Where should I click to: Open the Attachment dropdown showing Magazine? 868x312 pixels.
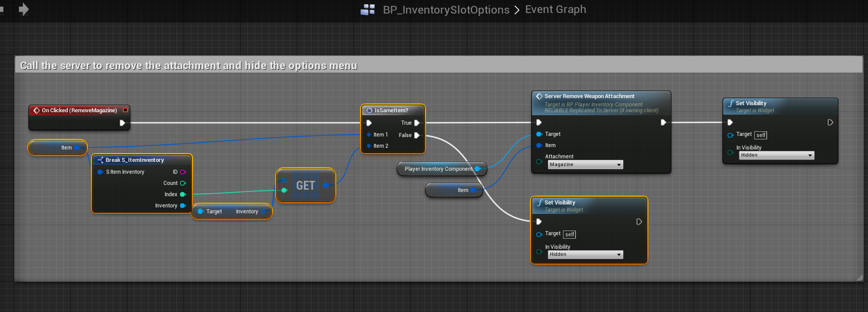point(584,165)
